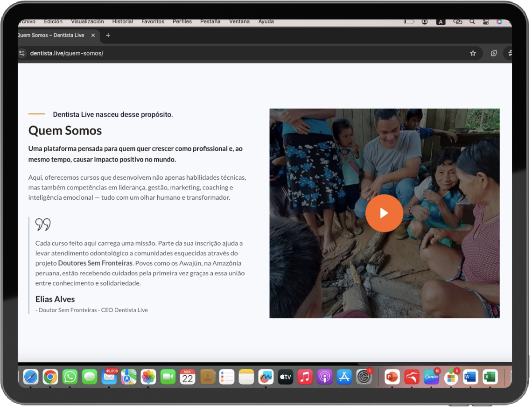The image size is (532, 407).
Task: Launch PowerPoint from the dock
Action: point(392,377)
